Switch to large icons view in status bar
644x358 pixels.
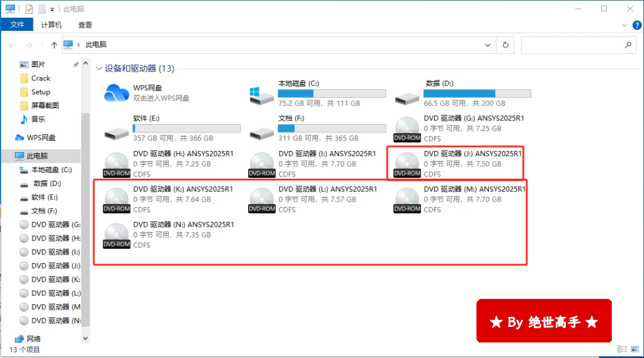click(633, 350)
